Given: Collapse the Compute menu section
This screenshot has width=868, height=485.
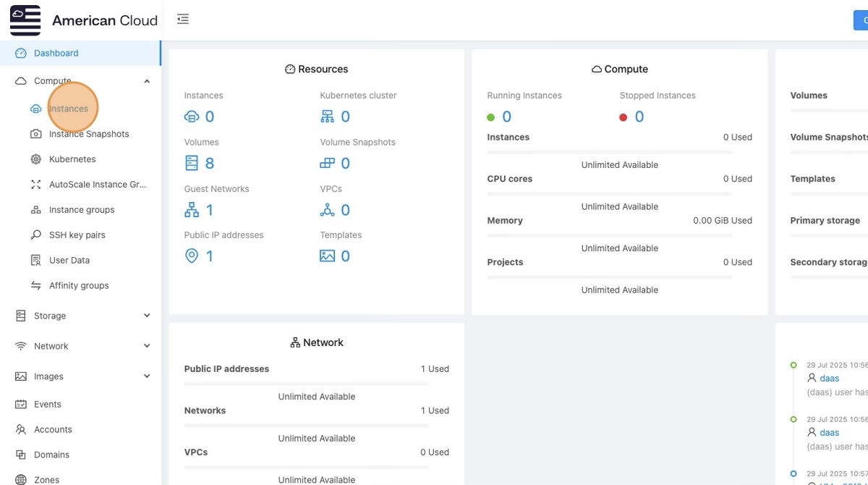Looking at the screenshot, I should pos(147,81).
